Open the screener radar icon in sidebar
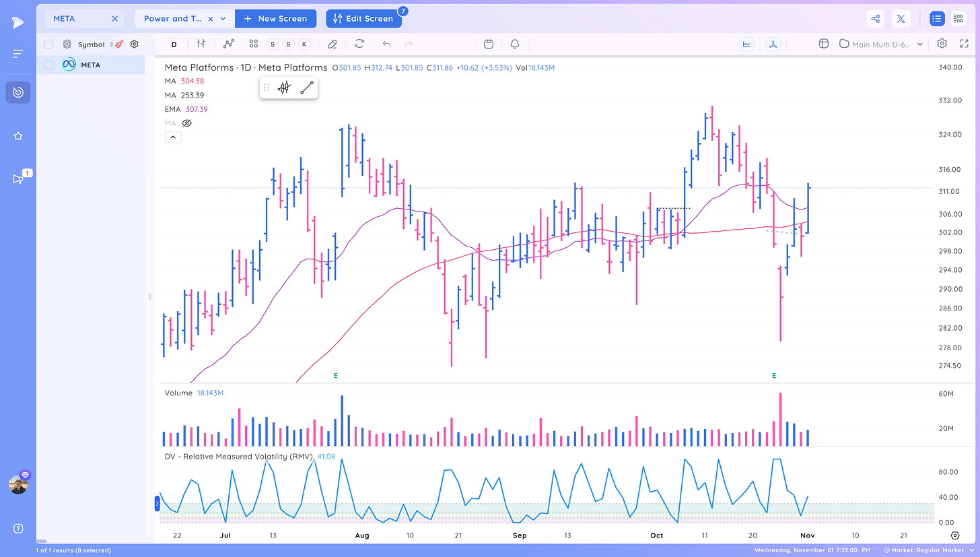The height and width of the screenshot is (557, 980). pos(18,92)
